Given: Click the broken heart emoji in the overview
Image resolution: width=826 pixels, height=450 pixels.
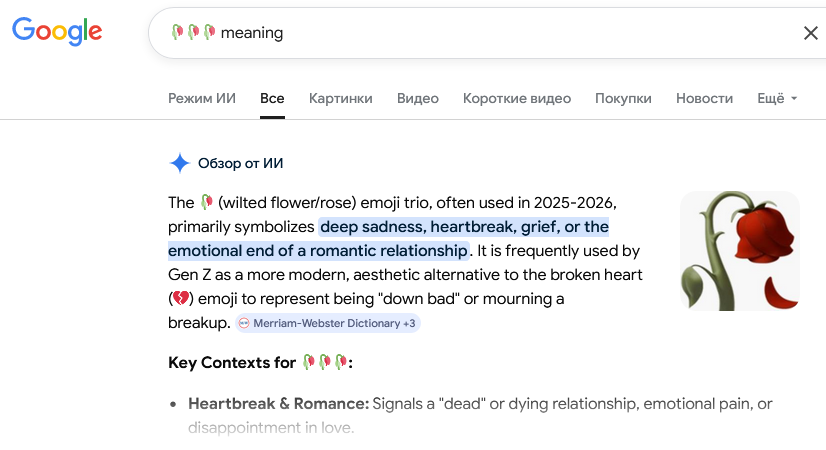Looking at the screenshot, I should click(180, 298).
